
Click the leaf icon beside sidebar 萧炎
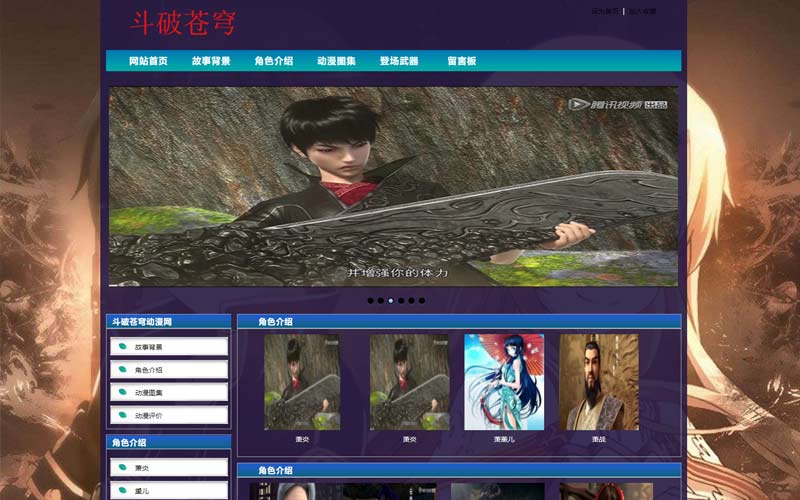123,468
